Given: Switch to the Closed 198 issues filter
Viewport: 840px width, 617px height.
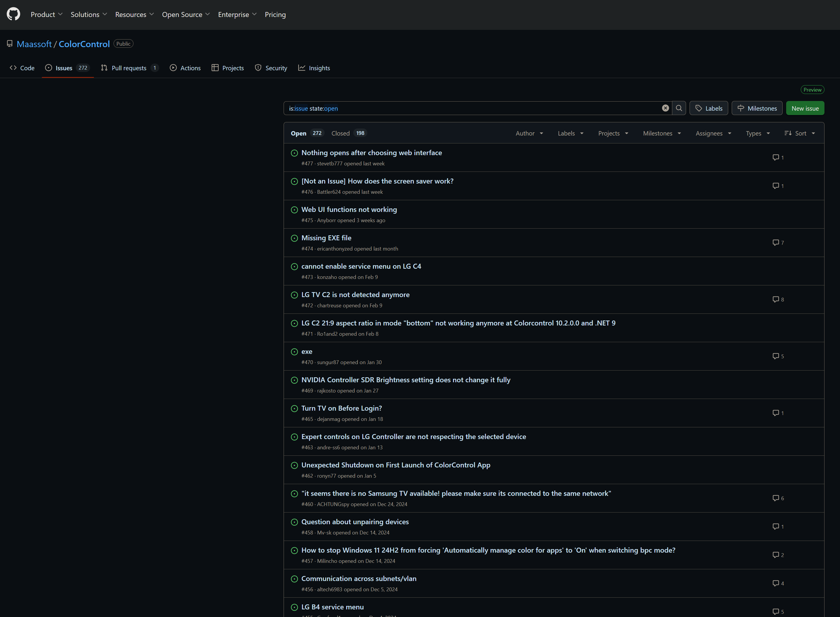Looking at the screenshot, I should point(348,133).
